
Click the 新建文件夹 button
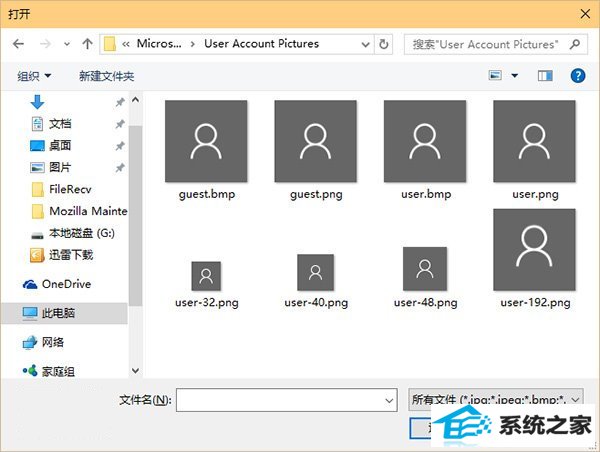coord(106,76)
